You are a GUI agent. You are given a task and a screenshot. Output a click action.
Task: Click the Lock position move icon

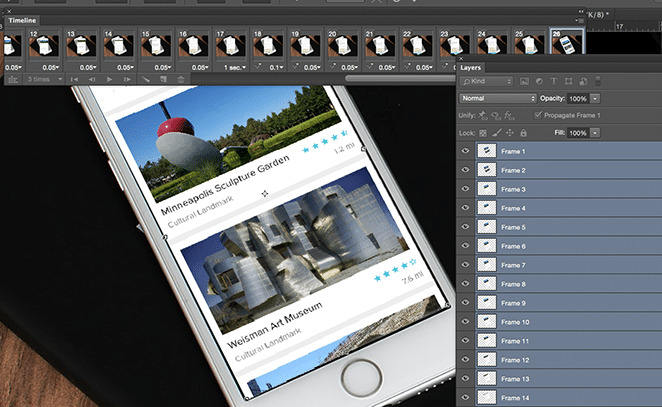click(x=510, y=132)
